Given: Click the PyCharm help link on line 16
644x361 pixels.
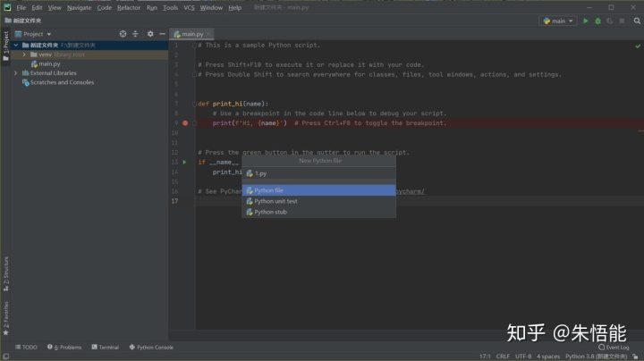Looking at the screenshot, I should tap(410, 191).
